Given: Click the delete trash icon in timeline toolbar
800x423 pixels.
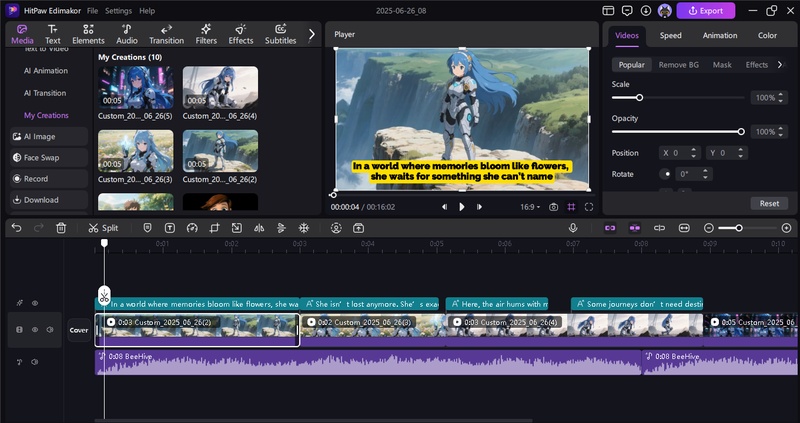Looking at the screenshot, I should coord(61,228).
